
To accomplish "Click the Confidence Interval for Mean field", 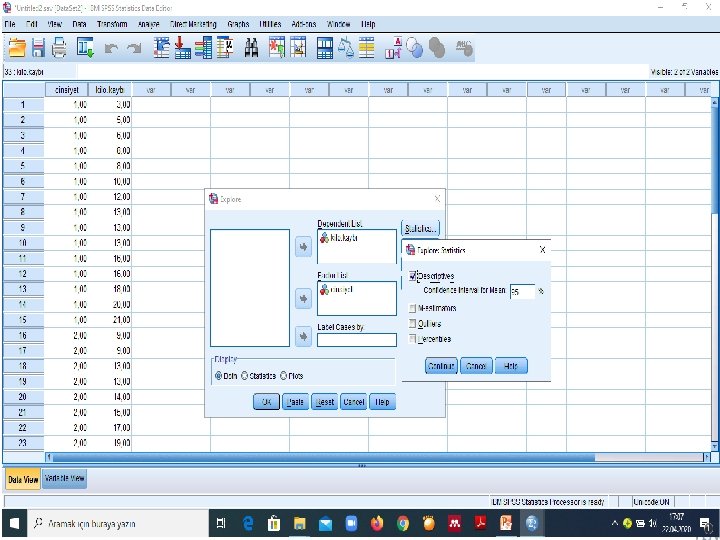I will 523,291.
